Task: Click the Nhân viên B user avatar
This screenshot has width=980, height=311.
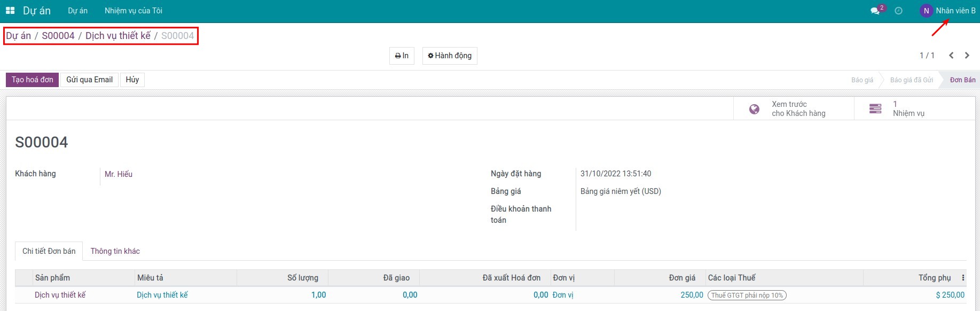Action: (x=926, y=11)
